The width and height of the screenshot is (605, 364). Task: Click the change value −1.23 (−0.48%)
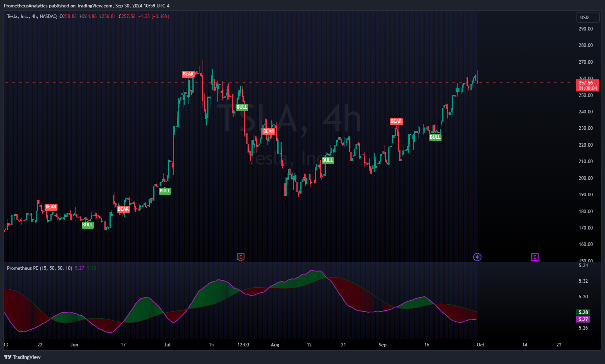point(154,16)
